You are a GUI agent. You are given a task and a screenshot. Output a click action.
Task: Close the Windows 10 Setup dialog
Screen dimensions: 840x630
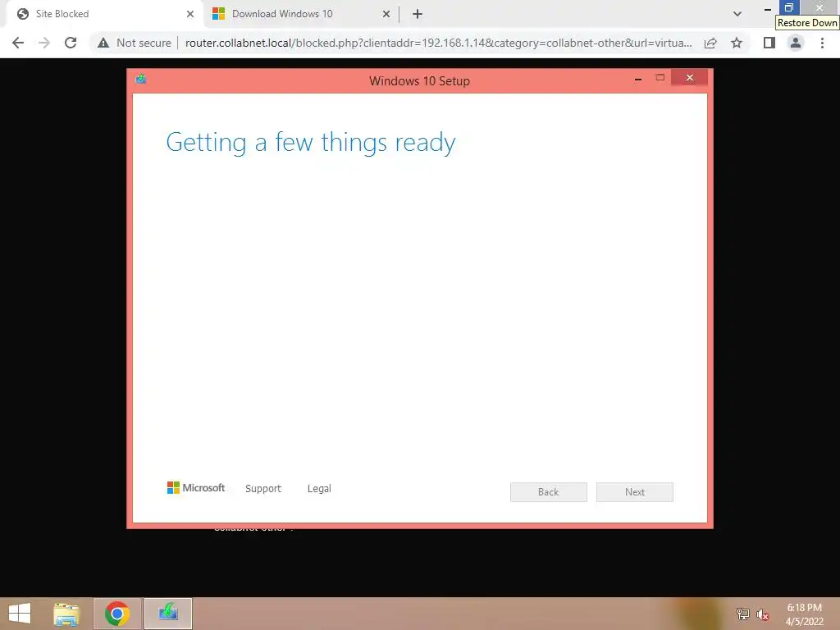tap(689, 78)
